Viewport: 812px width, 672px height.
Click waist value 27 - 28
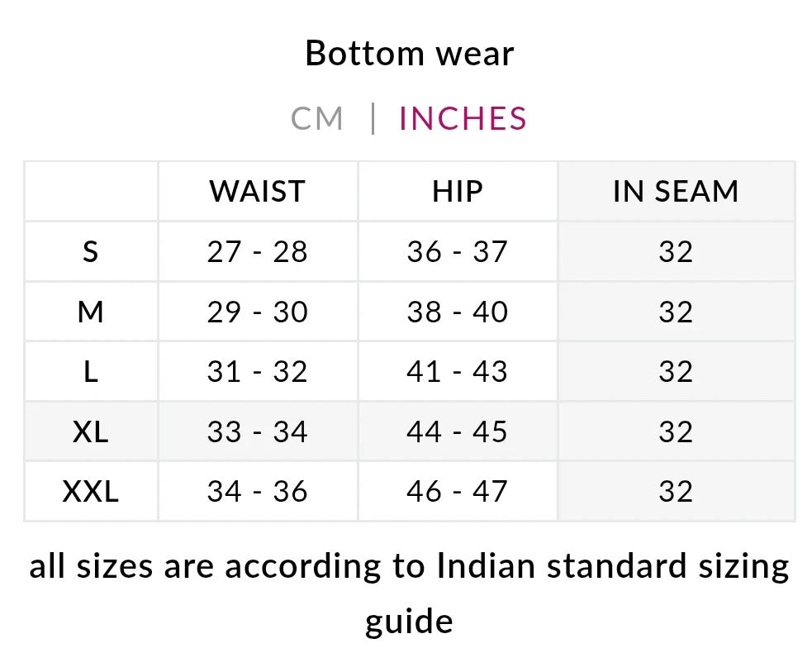(x=257, y=252)
